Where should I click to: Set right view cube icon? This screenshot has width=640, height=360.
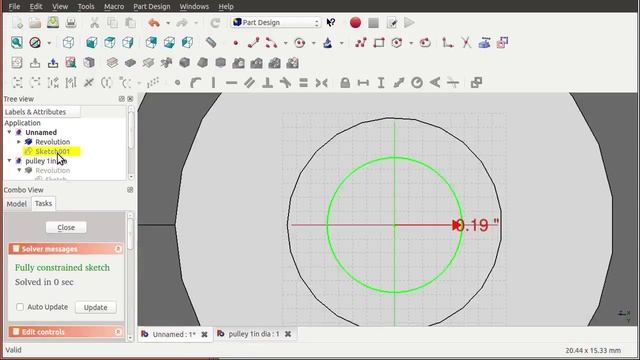128,42
